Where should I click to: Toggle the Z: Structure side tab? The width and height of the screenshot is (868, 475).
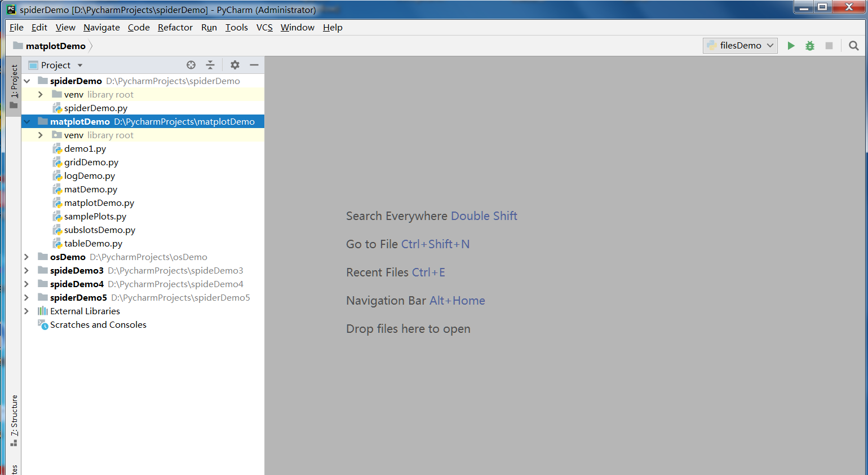tap(14, 421)
